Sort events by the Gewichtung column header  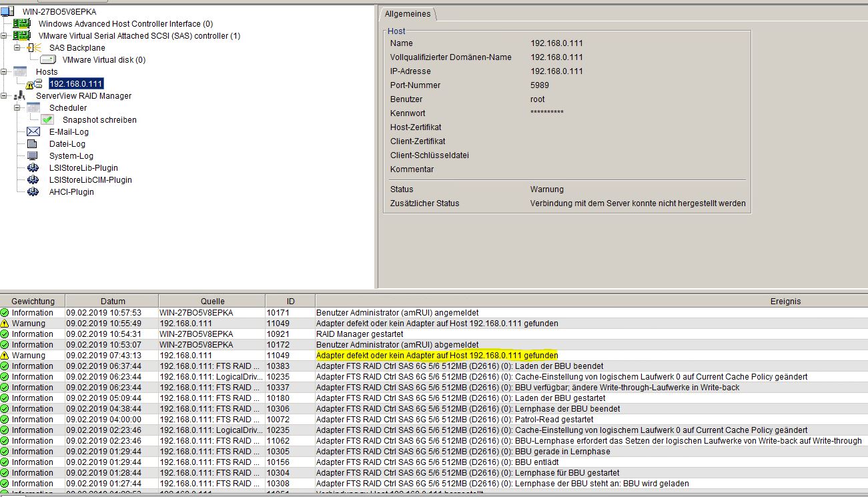33,301
